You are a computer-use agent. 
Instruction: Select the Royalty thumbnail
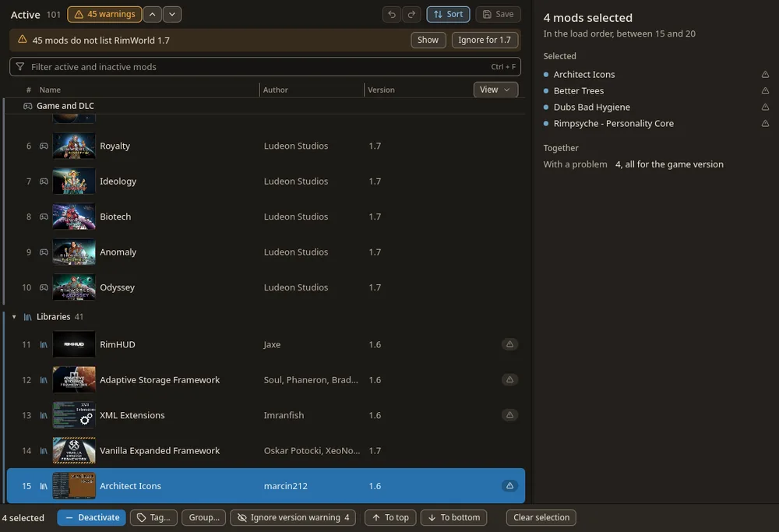(74, 146)
